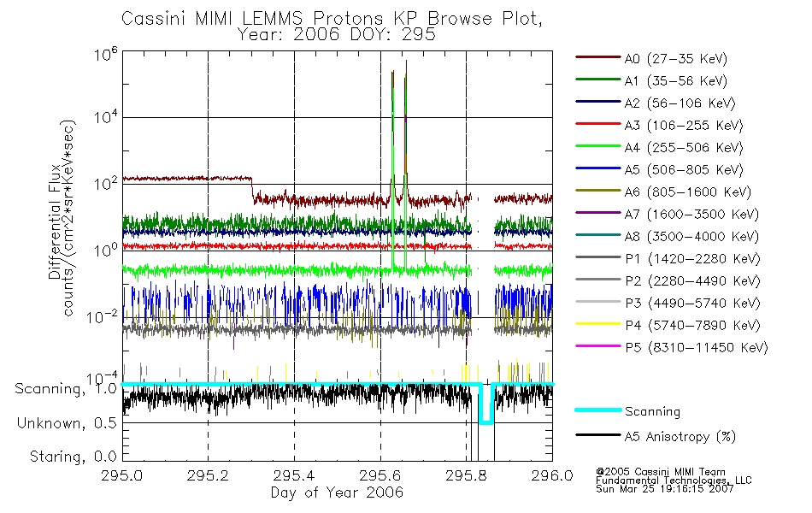
Task: Click the 10^6 y-axis tick label
Action: [106, 55]
